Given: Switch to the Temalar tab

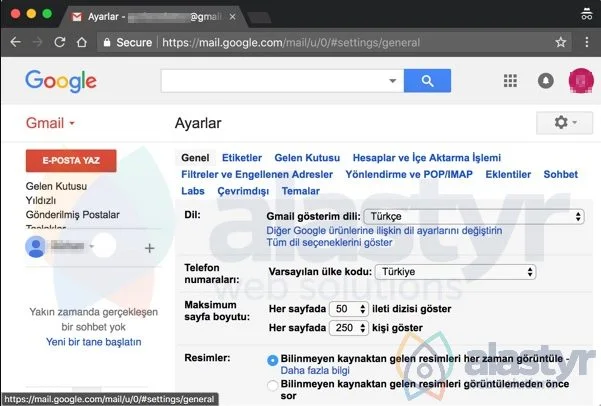Looking at the screenshot, I should pos(300,191).
